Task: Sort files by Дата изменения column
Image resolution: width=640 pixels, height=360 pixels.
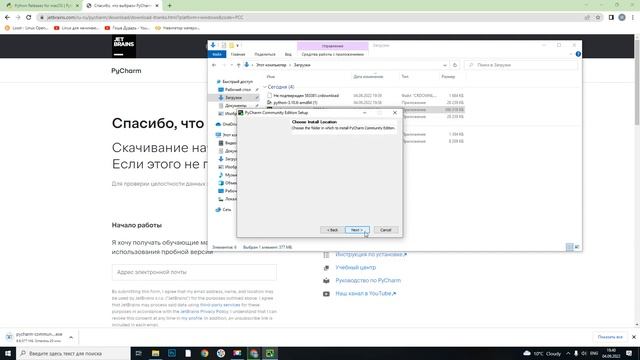Action: pyautogui.click(x=368, y=76)
